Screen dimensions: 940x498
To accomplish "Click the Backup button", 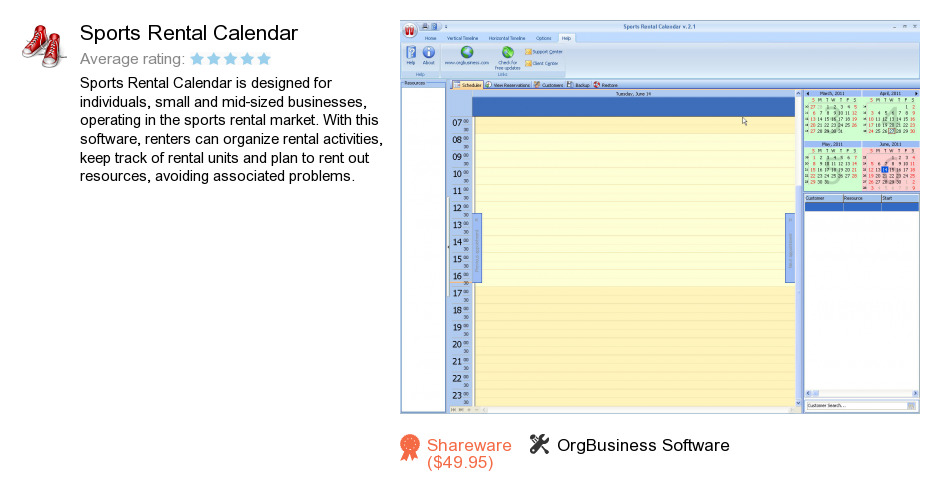I will 579,85.
